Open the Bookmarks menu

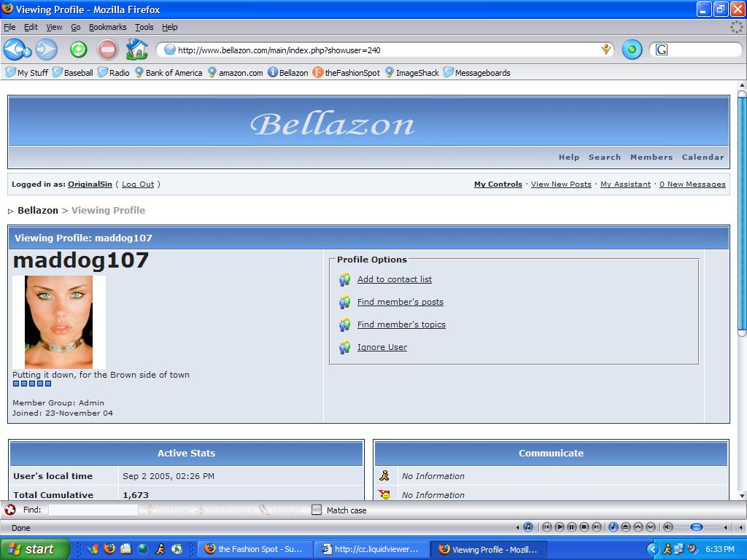(x=107, y=27)
